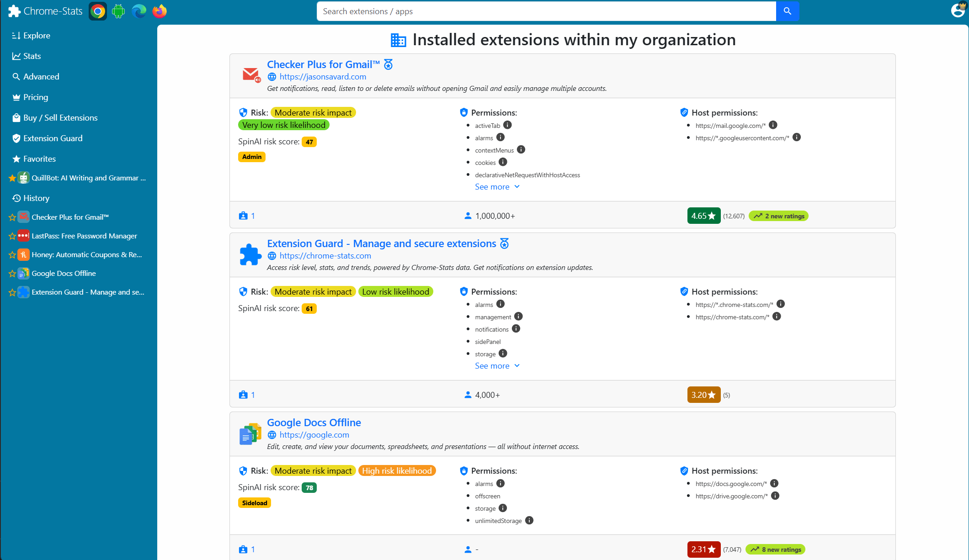This screenshot has width=969, height=560.
Task: Click info icon next to cookies permission
Action: click(x=503, y=162)
